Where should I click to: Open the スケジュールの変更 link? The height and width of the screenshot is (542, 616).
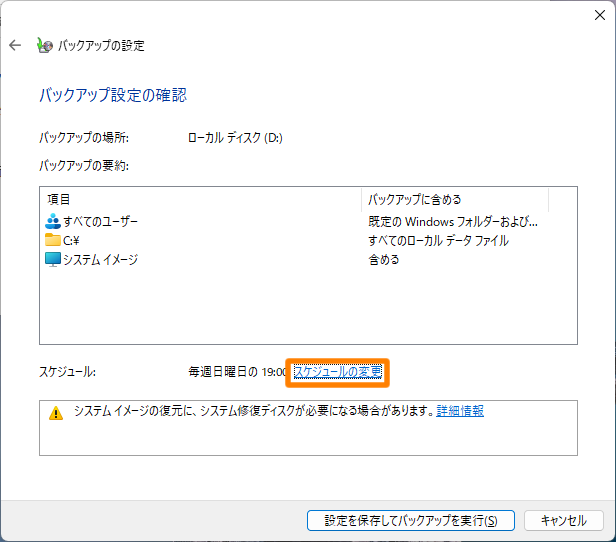coord(337,372)
